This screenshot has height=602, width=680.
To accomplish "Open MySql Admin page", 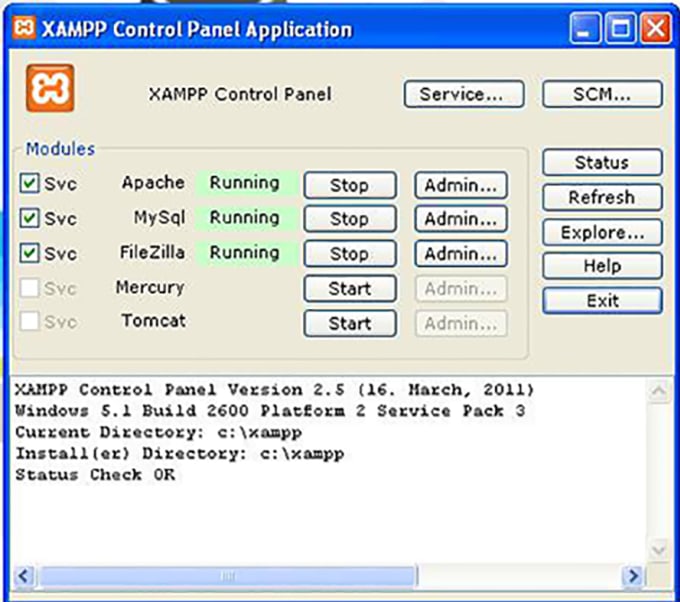I will 461,219.
